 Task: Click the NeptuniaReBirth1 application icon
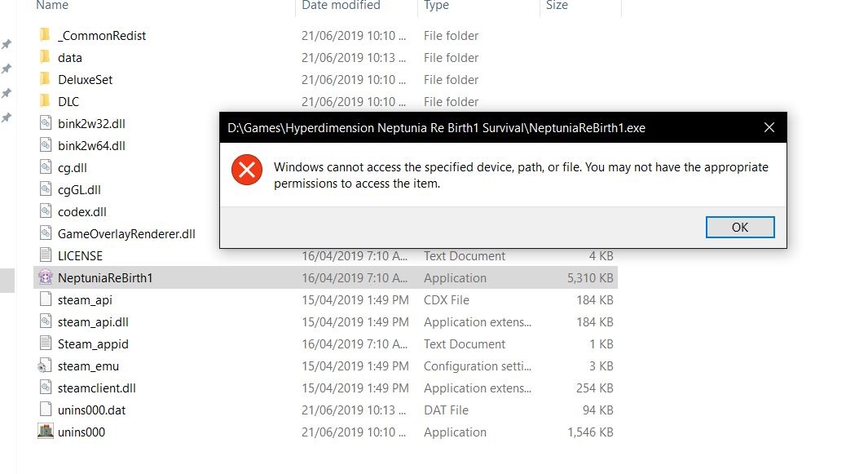tap(46, 277)
